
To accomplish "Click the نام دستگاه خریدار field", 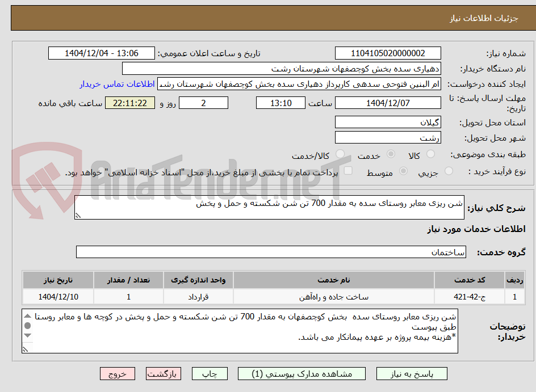I will [x=281, y=69].
